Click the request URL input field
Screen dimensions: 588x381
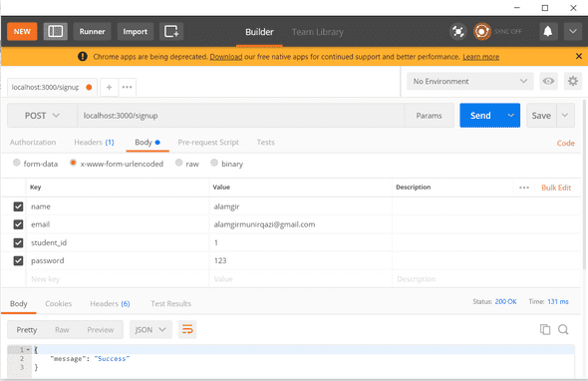point(241,116)
